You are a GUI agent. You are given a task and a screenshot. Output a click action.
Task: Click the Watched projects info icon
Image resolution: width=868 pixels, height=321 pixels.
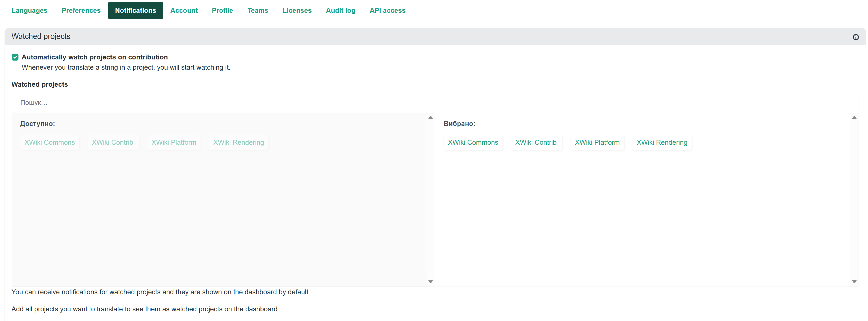point(855,37)
